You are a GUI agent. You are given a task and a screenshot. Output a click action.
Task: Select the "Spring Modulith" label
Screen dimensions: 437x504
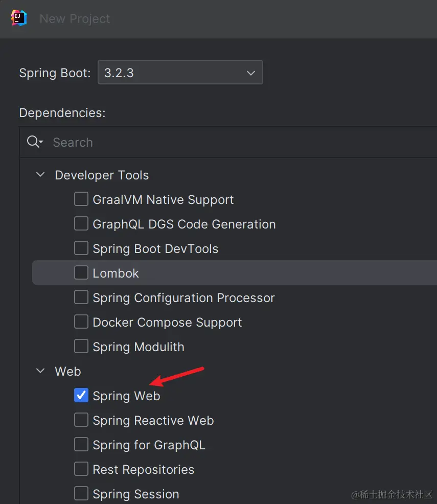point(139,347)
